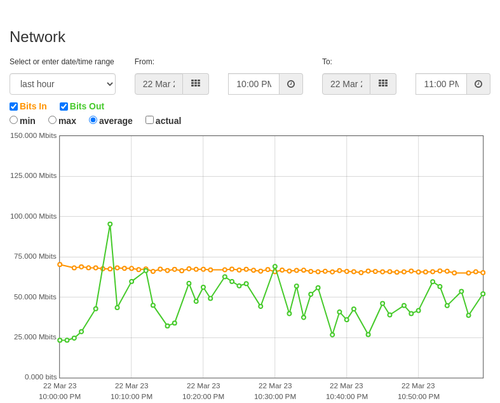Select the average radio button
The width and height of the screenshot is (500, 403).
point(93,120)
